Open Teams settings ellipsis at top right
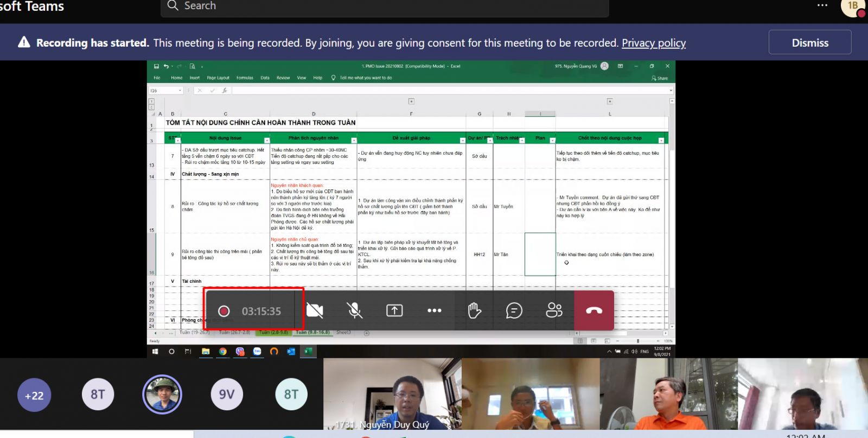This screenshot has height=438, width=868. (822, 5)
